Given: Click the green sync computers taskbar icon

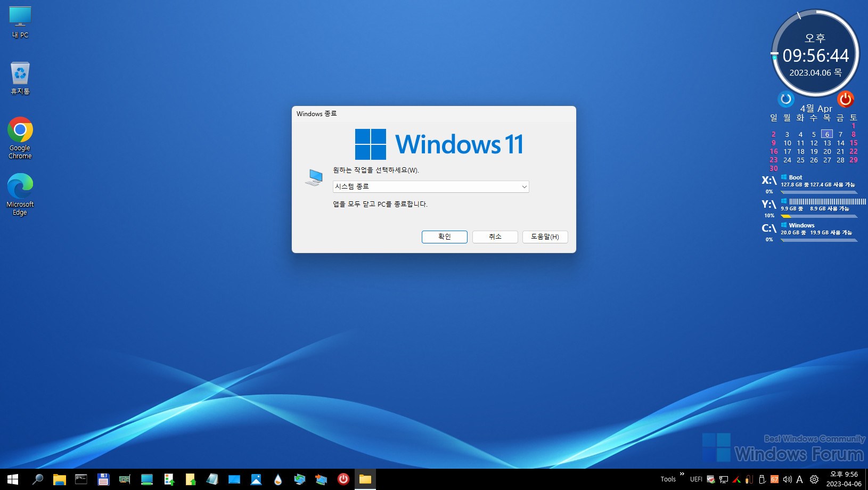Looking at the screenshot, I should coord(300,479).
